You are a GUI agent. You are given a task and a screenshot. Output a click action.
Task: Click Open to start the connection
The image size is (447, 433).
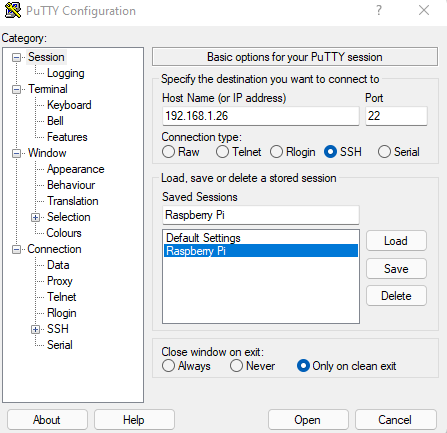pos(308,420)
